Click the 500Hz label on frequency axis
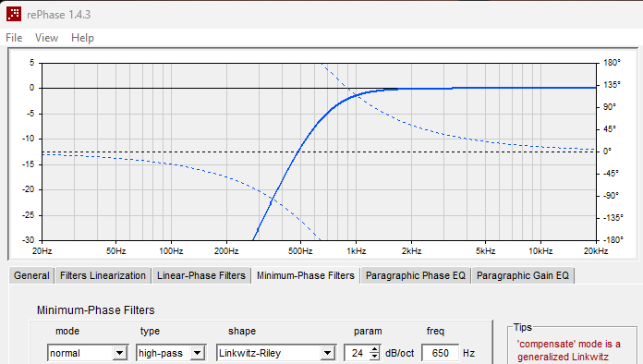 click(x=300, y=251)
